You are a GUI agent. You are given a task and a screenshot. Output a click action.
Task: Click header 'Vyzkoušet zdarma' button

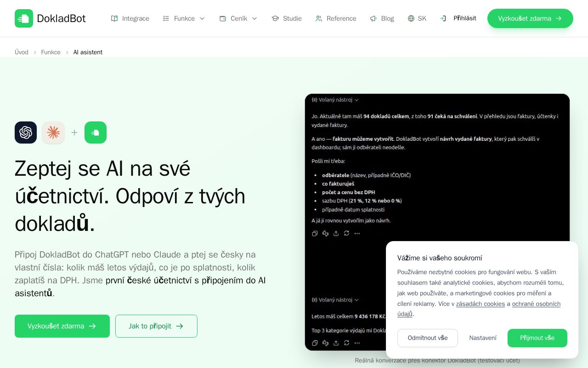(530, 18)
